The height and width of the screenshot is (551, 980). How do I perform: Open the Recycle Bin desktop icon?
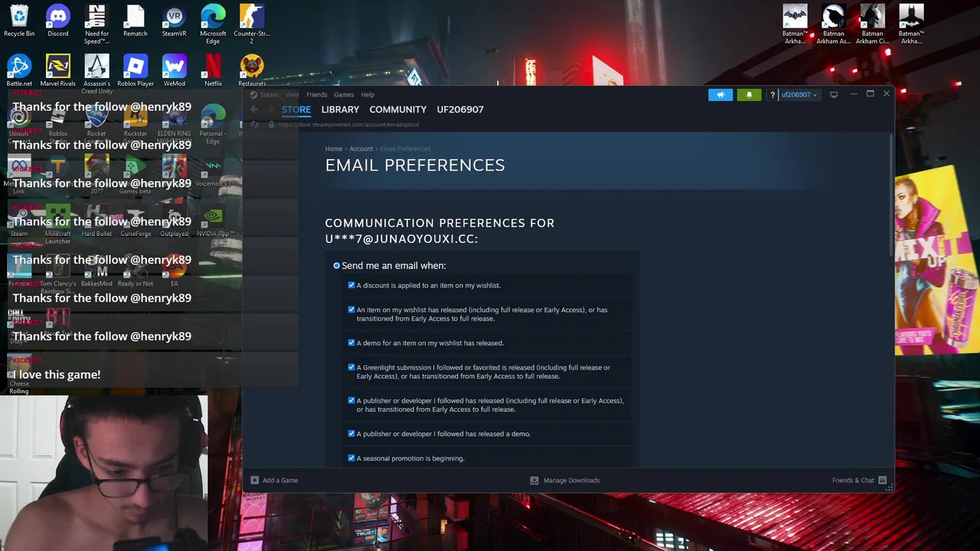click(19, 21)
